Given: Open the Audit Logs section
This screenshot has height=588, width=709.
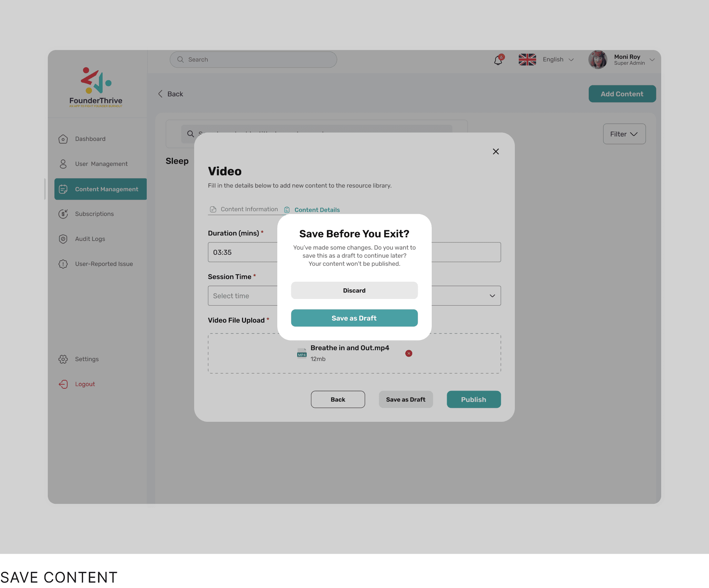Looking at the screenshot, I should pyautogui.click(x=90, y=239).
